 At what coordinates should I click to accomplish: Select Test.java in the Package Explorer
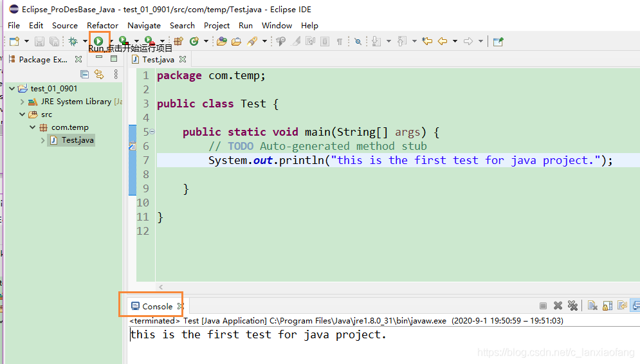(x=77, y=140)
